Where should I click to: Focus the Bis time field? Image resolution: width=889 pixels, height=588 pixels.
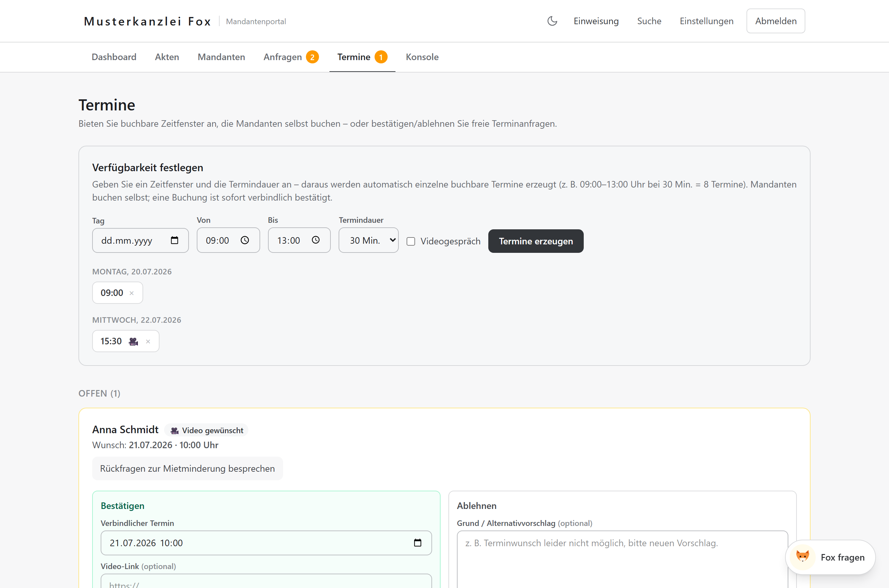click(299, 240)
